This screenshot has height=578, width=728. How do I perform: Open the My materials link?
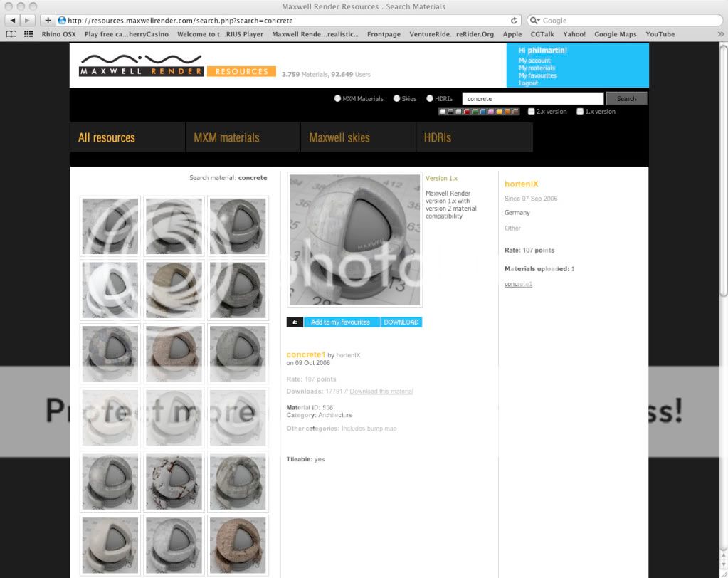coord(537,68)
